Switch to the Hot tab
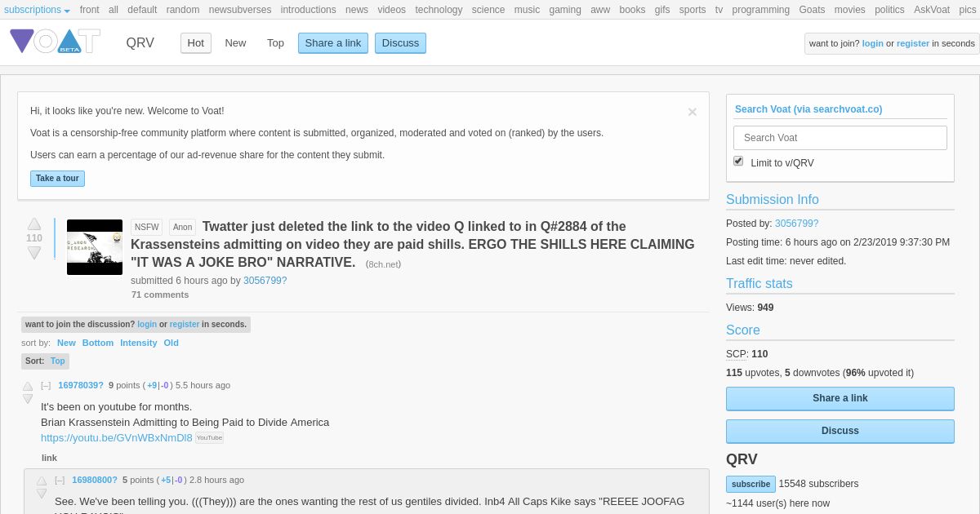This screenshot has width=980, height=514. [x=196, y=43]
